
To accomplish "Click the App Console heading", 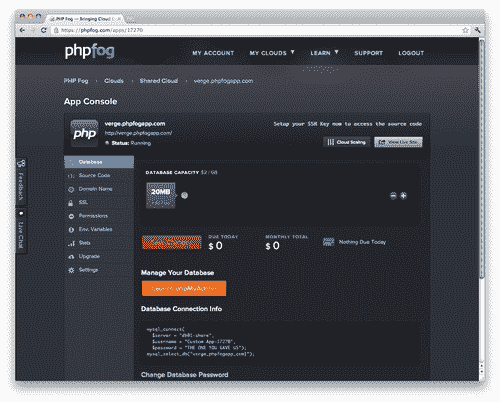I will (90, 101).
